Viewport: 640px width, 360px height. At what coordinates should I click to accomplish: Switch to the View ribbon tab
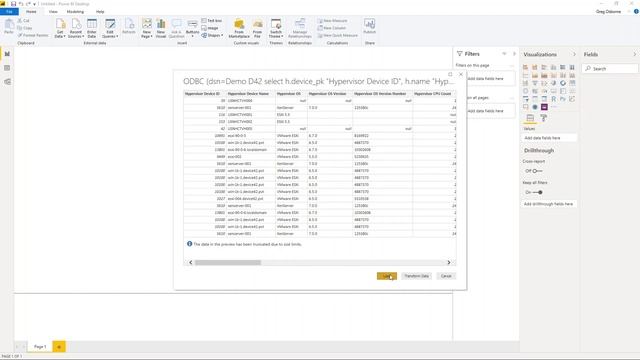(x=53, y=11)
